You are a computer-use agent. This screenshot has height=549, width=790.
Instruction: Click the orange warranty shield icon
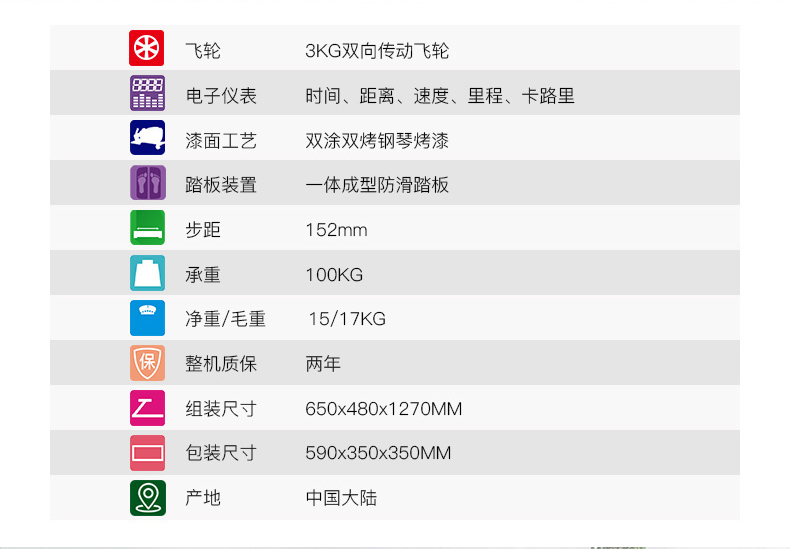coord(147,363)
